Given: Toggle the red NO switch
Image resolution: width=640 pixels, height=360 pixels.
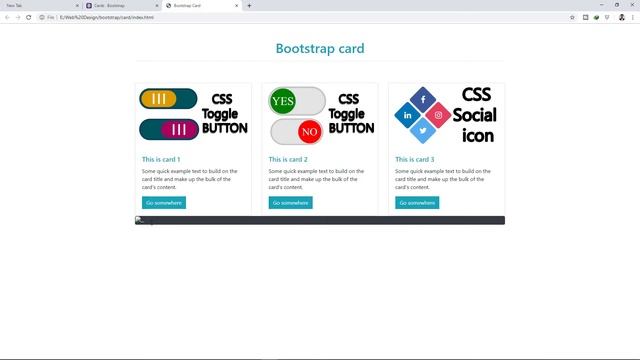Looking at the screenshot, I should pyautogui.click(x=297, y=132).
